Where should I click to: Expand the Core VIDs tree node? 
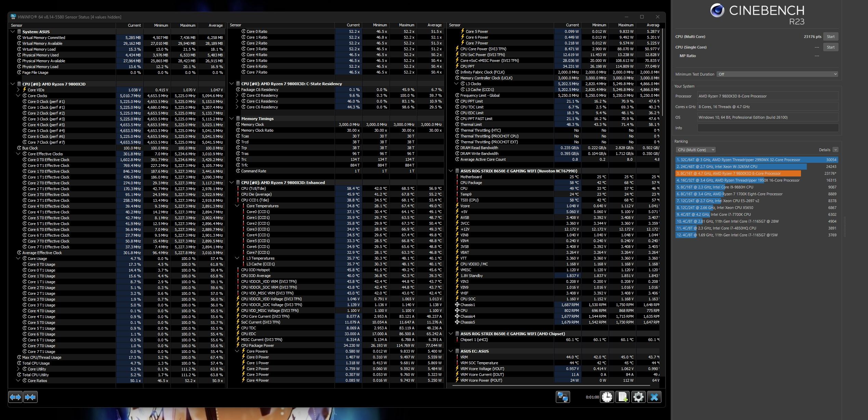(18, 90)
